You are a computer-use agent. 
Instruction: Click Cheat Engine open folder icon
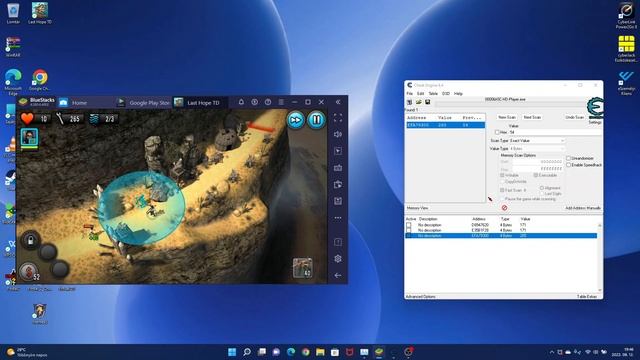point(419,102)
